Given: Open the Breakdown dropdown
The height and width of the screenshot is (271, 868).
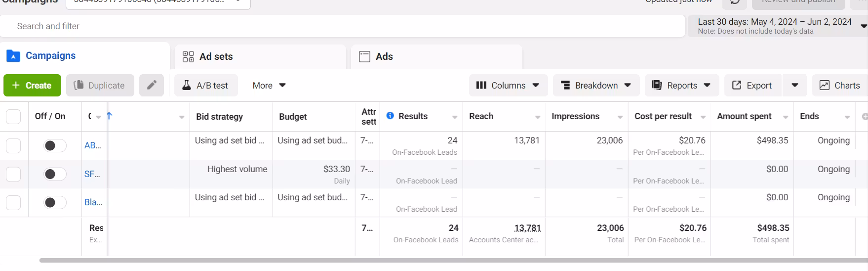Looking at the screenshot, I should tap(596, 85).
